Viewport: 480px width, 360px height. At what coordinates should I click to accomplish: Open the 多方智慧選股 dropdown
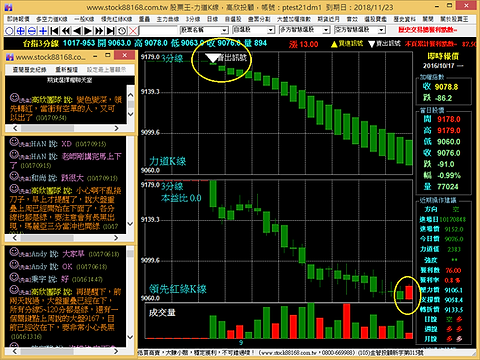point(304,30)
